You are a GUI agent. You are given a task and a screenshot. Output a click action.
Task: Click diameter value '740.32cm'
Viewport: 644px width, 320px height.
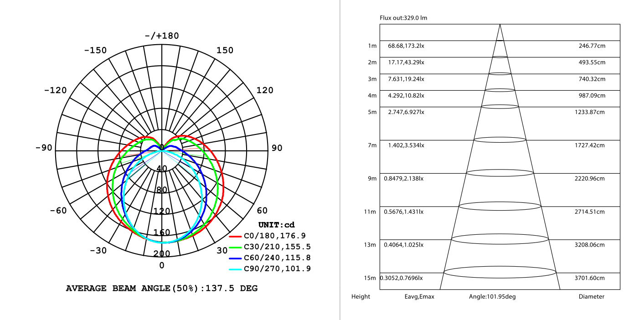pyautogui.click(x=592, y=79)
